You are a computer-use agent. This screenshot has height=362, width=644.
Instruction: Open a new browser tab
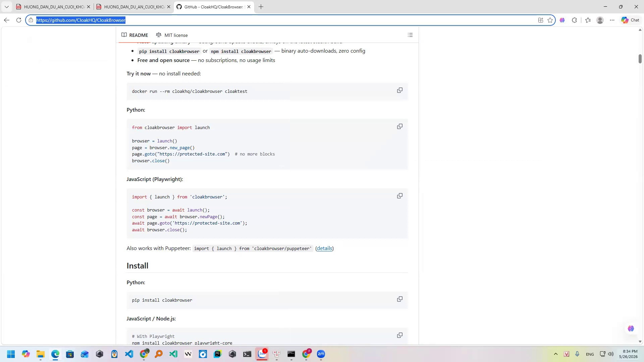click(261, 7)
